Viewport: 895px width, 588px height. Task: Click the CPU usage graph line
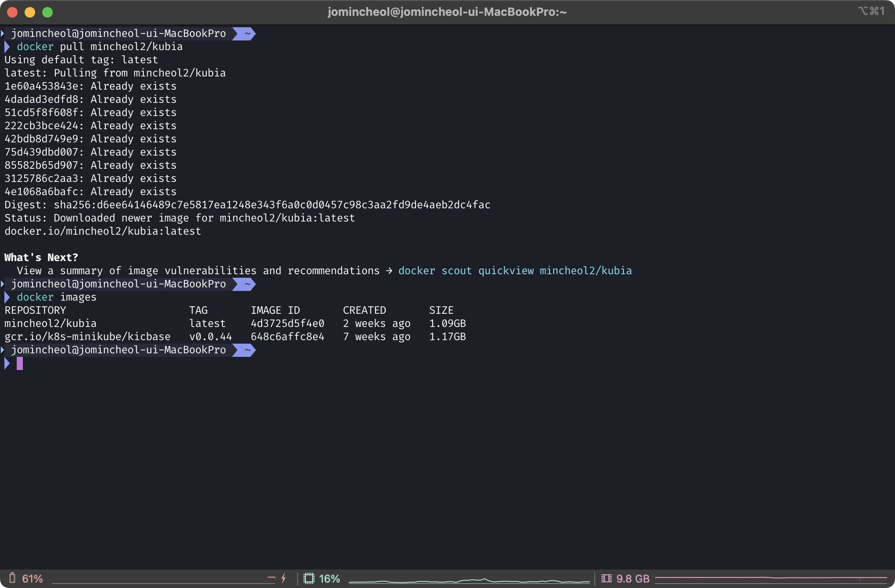point(469,581)
